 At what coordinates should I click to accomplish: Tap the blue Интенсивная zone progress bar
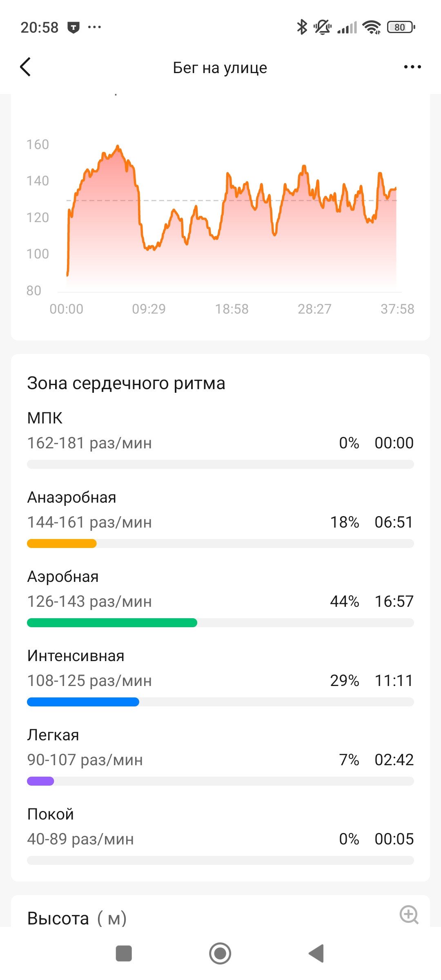83,702
